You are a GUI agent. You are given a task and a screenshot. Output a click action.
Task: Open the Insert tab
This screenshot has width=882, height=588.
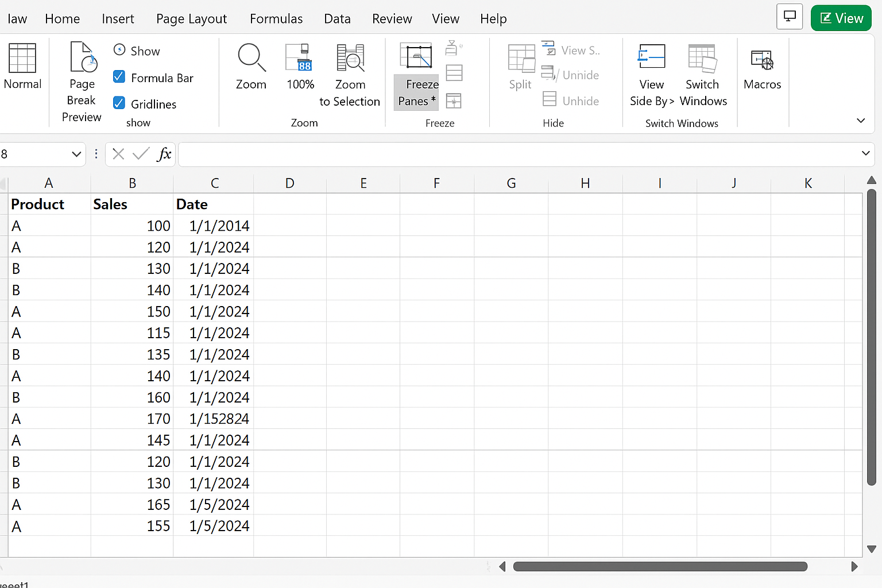(x=118, y=19)
